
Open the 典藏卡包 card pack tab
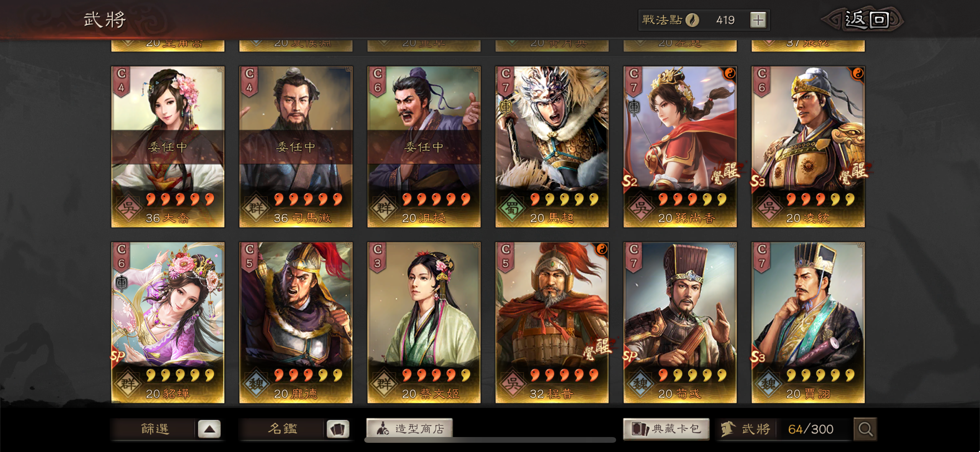666,429
